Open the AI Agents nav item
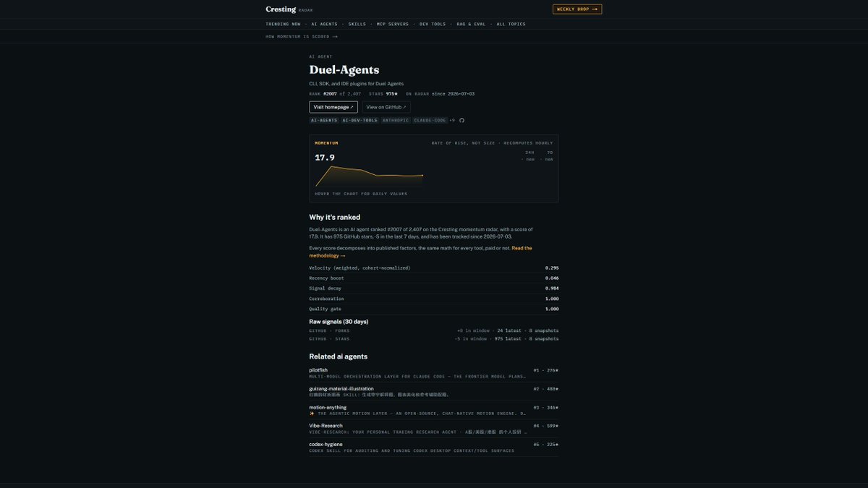868x488 pixels. 325,24
